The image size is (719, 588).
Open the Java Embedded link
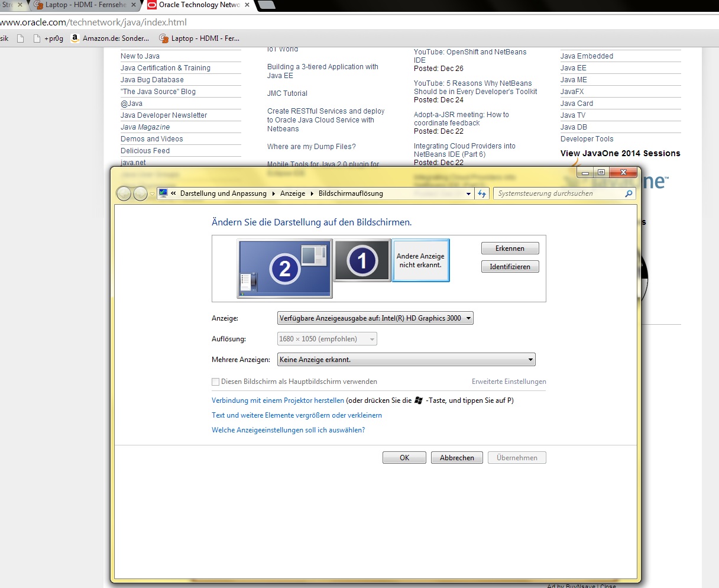(x=587, y=56)
